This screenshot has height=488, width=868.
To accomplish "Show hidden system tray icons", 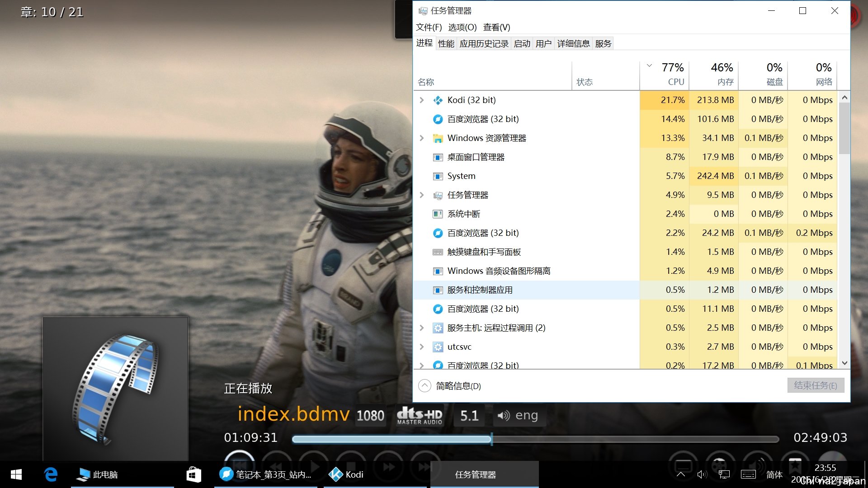I will pyautogui.click(x=680, y=474).
